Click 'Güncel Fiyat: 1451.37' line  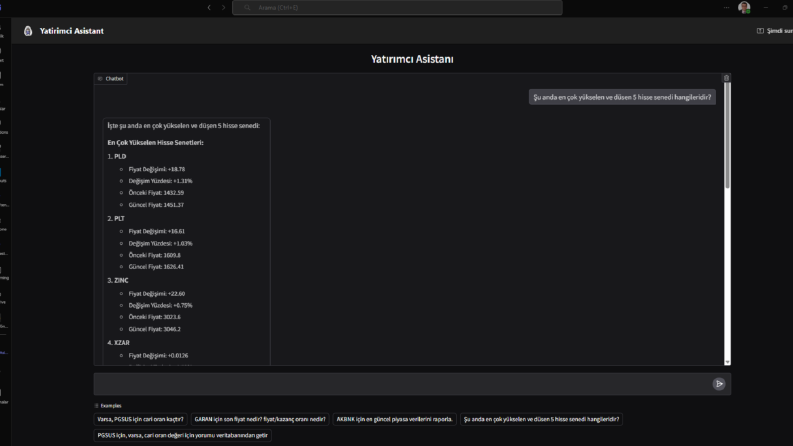pos(156,205)
